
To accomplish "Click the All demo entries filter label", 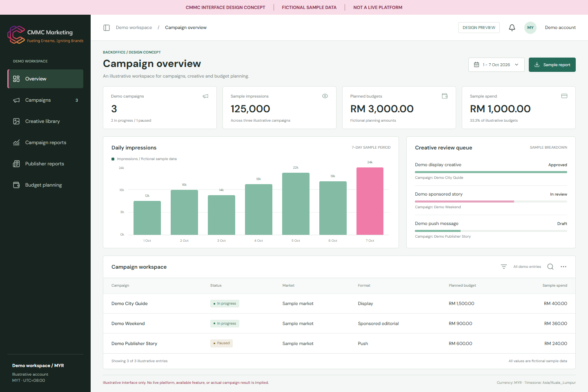I will 527,267.
